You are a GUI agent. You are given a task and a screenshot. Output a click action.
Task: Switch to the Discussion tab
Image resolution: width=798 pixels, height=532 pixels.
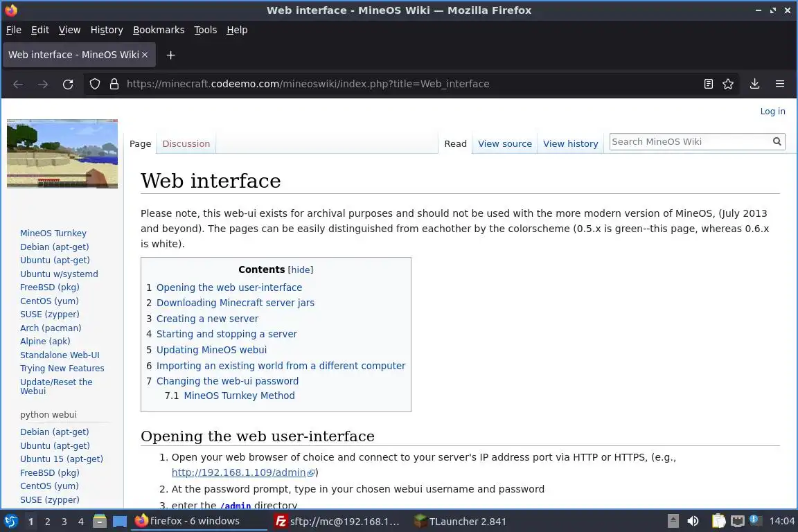pos(186,143)
